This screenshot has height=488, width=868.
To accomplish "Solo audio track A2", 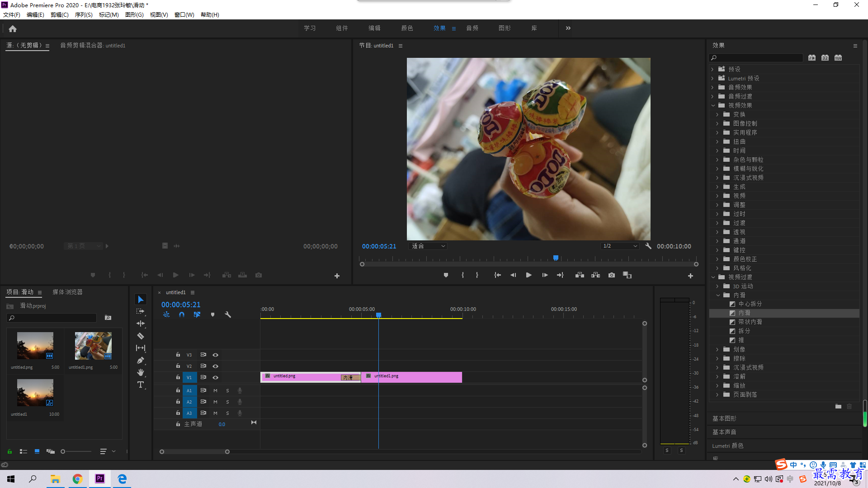I will (227, 402).
